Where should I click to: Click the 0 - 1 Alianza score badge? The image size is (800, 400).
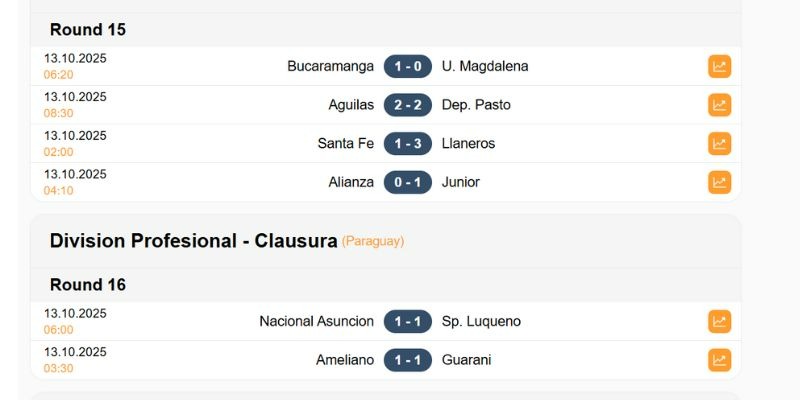408,182
